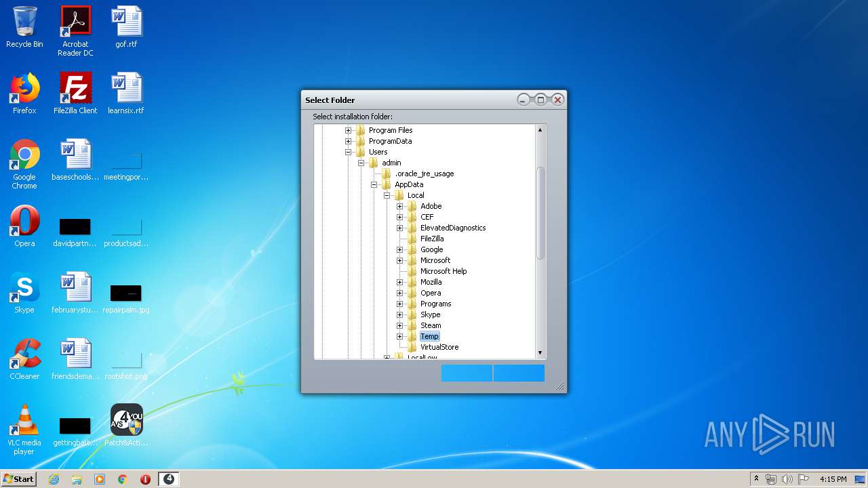Click the tree scrollbar up arrow
The height and width of the screenshot is (488, 868).
(x=540, y=129)
